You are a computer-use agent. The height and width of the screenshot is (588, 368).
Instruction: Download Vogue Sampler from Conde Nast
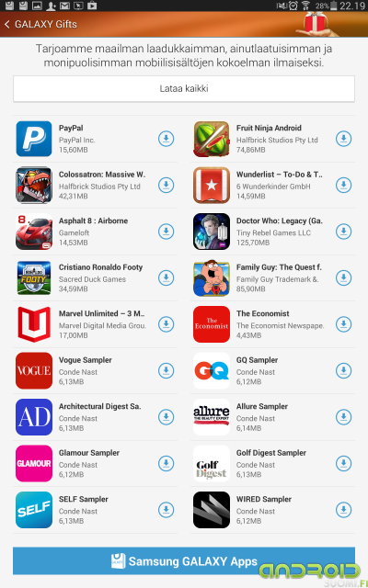pyautogui.click(x=166, y=370)
